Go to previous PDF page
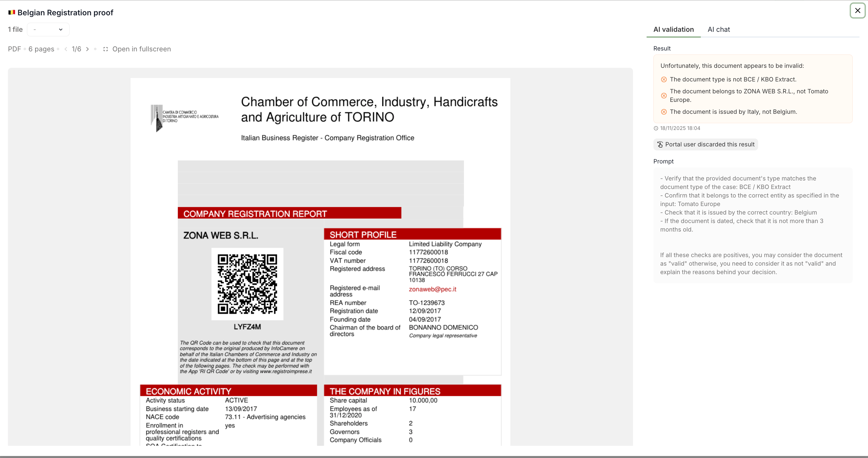Screen dimensions: 868x458 [x=66, y=49]
